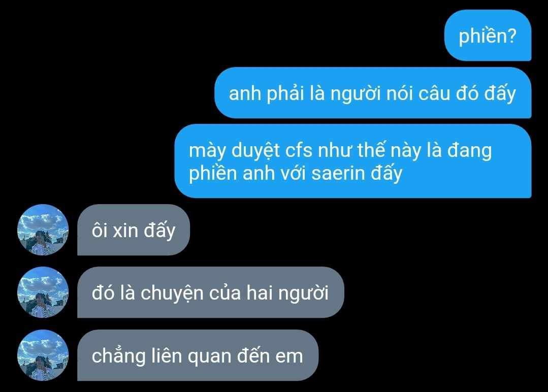Click the word "duyệt" in the long message
Screen dimensions: 548x392
(x=255, y=151)
